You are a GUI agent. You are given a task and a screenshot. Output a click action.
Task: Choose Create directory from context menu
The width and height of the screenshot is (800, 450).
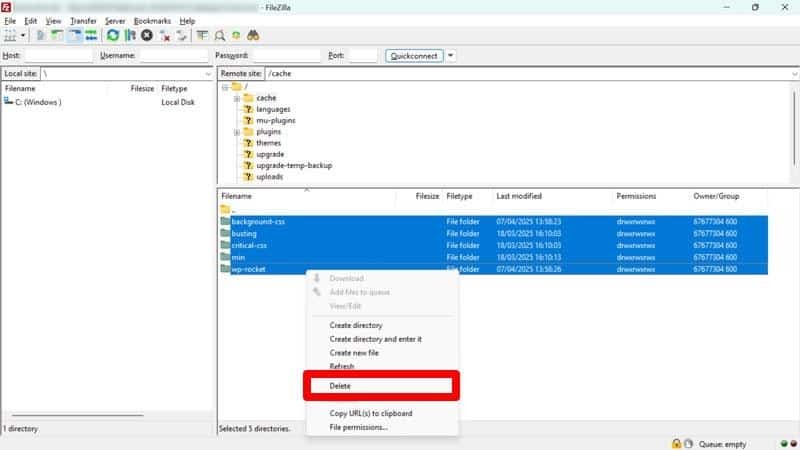point(356,325)
